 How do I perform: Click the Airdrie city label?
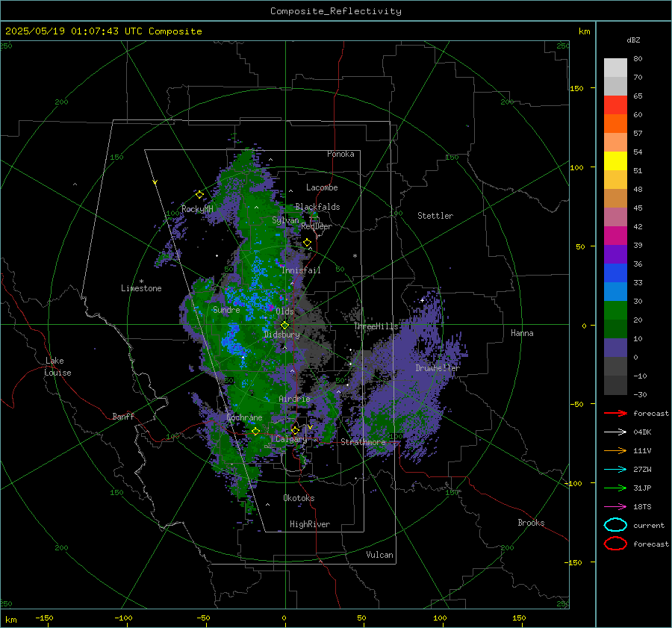click(294, 399)
